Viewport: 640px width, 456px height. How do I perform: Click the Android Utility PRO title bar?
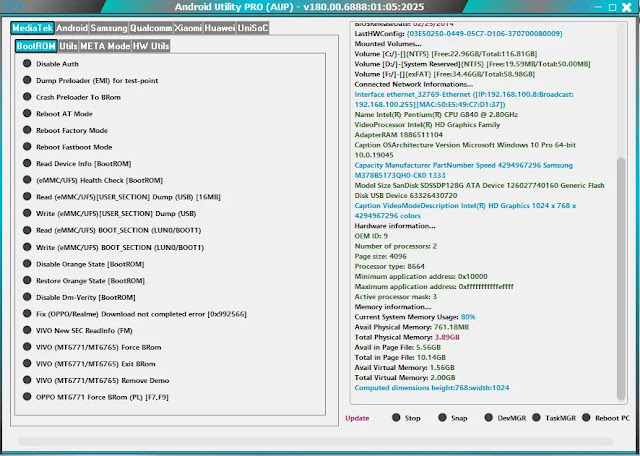tap(299, 7)
